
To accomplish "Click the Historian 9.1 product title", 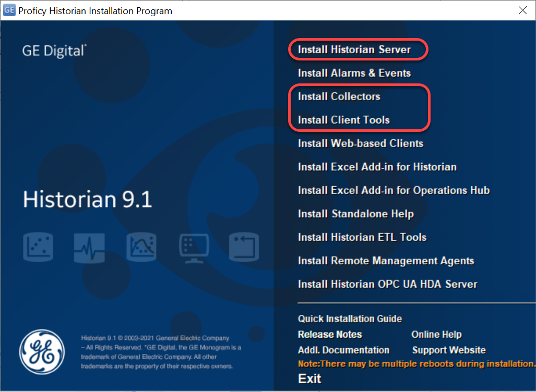I will tap(87, 199).
